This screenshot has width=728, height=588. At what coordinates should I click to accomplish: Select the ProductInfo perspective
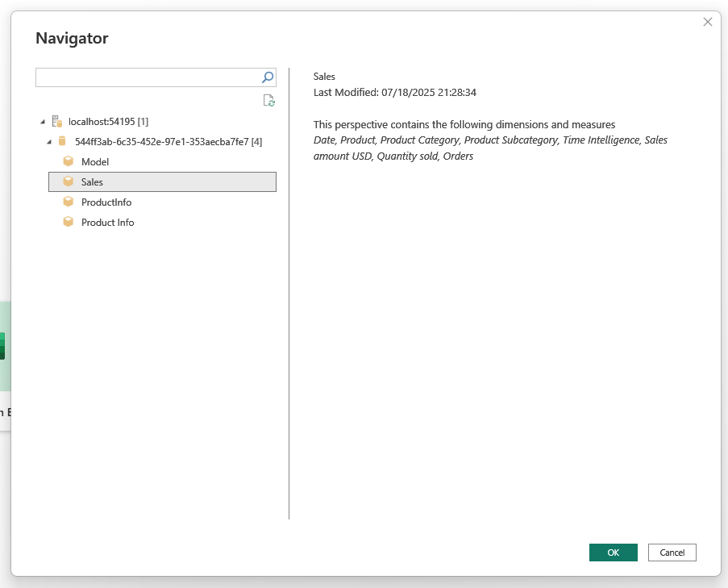pyautogui.click(x=106, y=202)
